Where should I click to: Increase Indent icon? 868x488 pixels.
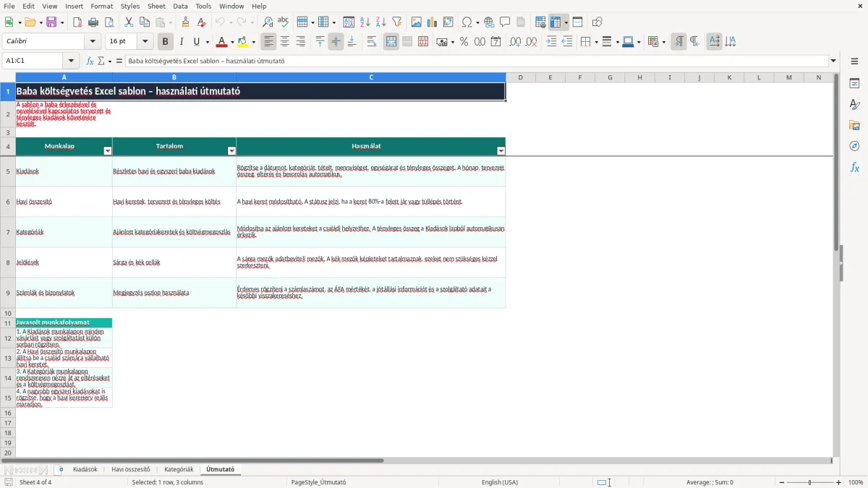[551, 42]
